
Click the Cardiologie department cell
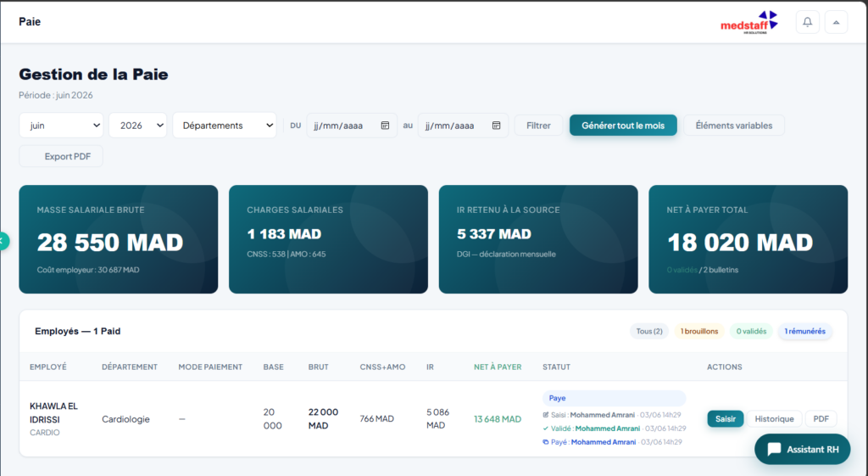(x=125, y=419)
